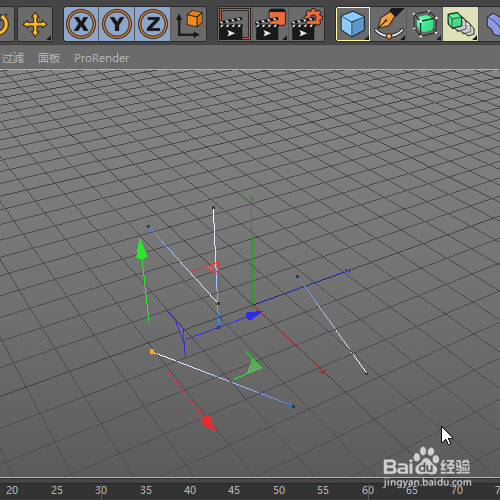The image size is (500, 500).
Task: Select the Spline Pen tool
Action: pyautogui.click(x=389, y=24)
